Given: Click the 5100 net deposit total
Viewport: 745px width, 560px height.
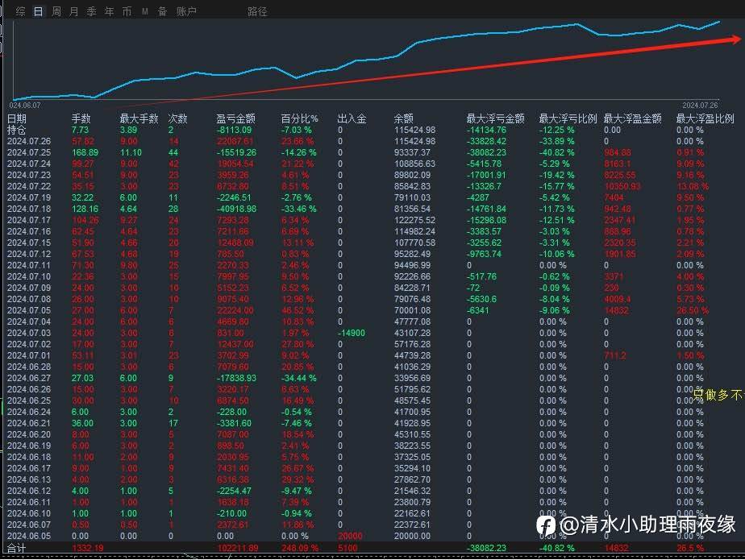Looking at the screenshot, I should (x=348, y=548).
